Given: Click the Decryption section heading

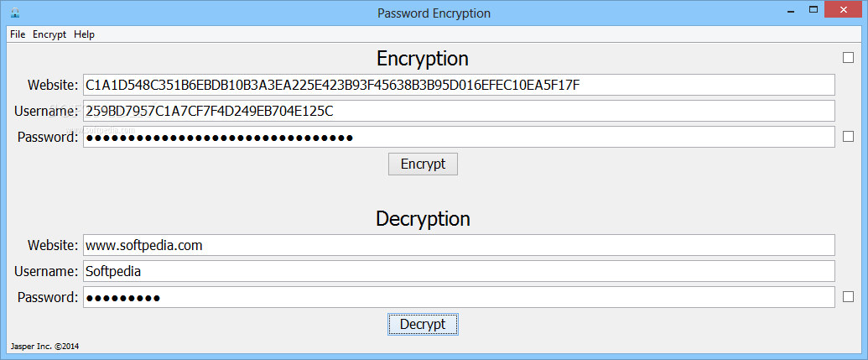Looking at the screenshot, I should click(423, 219).
